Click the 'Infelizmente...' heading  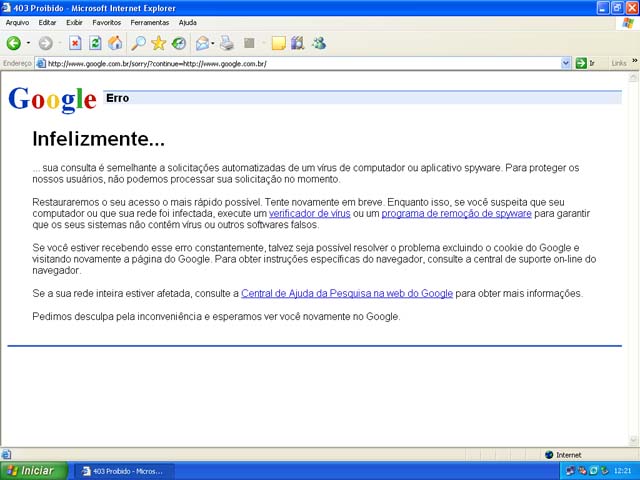[98, 139]
